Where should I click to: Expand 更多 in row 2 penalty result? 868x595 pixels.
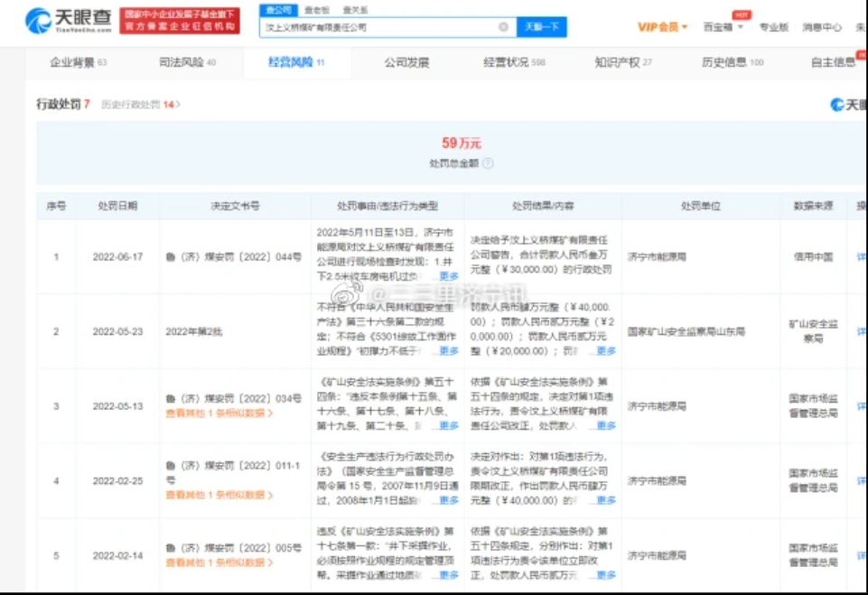pyautogui.click(x=605, y=350)
